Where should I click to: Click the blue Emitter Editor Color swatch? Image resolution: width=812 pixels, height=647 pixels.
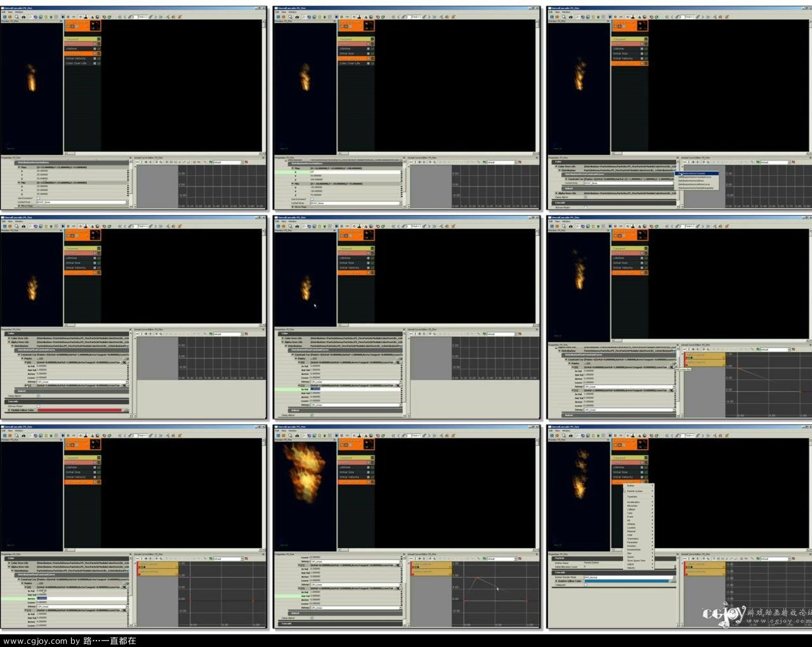coord(627,581)
